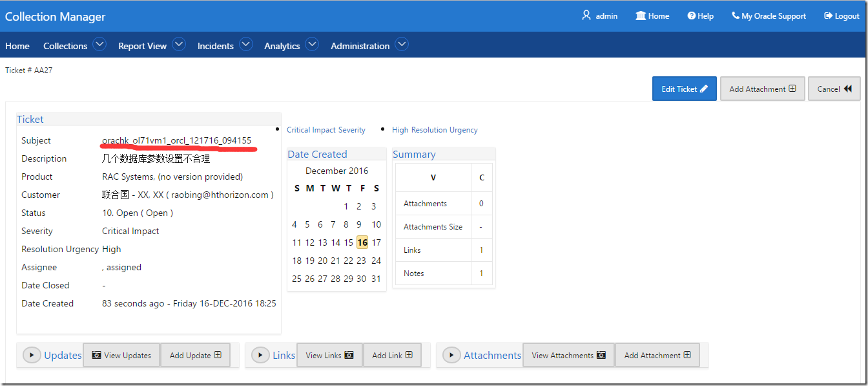This screenshot has width=868, height=386.
Task: Select highlighted day 16 in calendar
Action: point(362,242)
